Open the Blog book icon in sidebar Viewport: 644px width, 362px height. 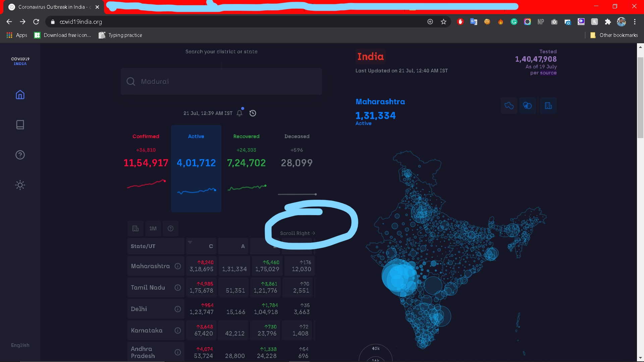pyautogui.click(x=20, y=125)
